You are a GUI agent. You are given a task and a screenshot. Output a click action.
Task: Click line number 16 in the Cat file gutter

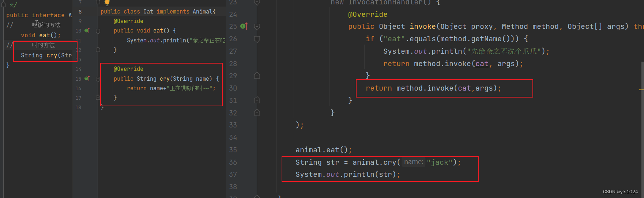click(x=78, y=88)
